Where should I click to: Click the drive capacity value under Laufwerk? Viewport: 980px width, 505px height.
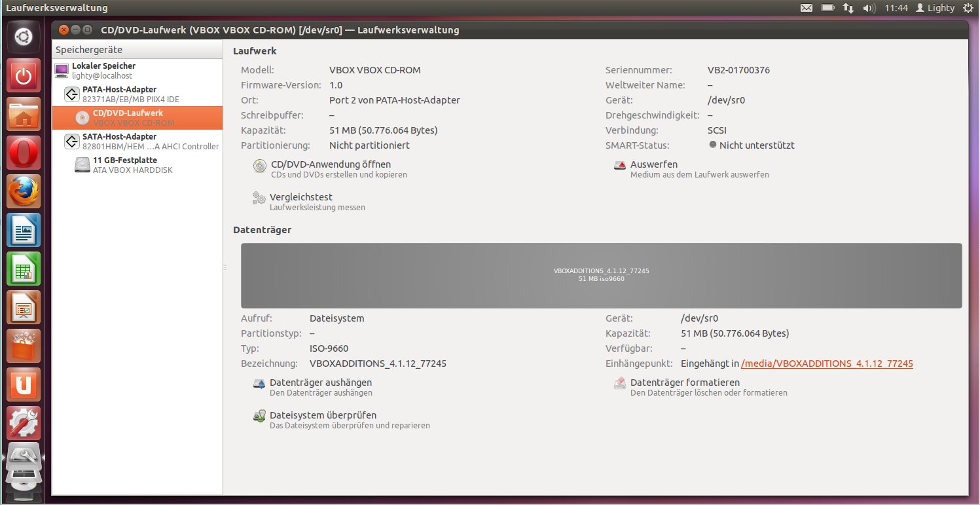click(383, 130)
